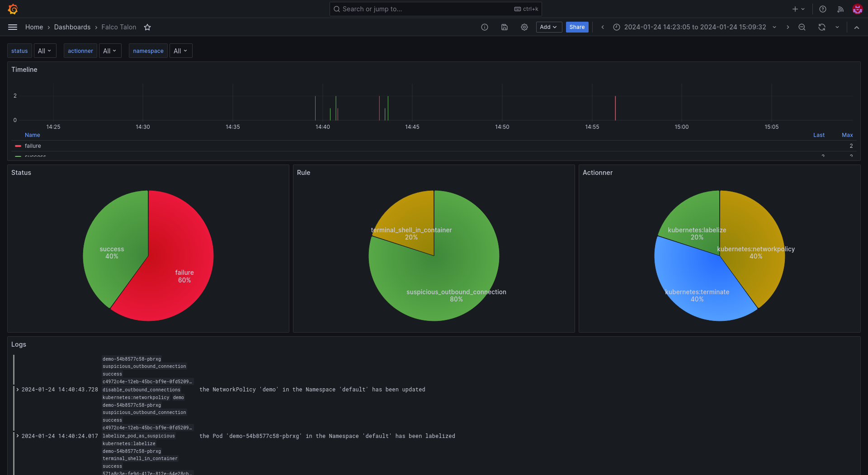Open the dashboard settings gear
This screenshot has width=868, height=475.
[x=524, y=27]
